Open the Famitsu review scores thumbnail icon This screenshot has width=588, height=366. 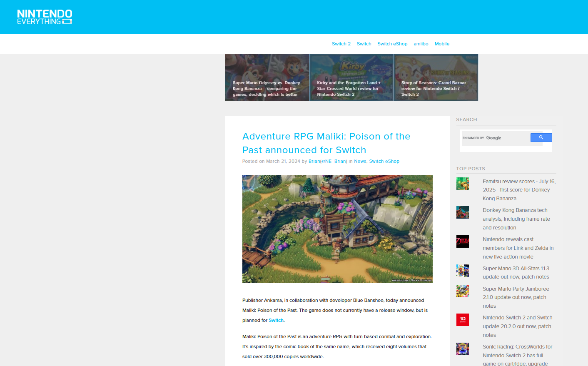(x=462, y=184)
